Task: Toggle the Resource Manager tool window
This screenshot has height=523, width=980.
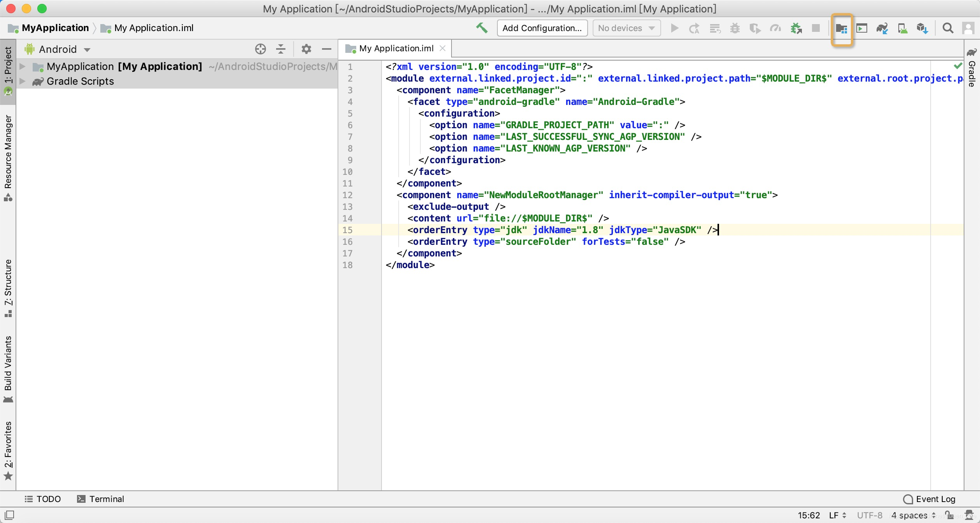Action: [8, 158]
